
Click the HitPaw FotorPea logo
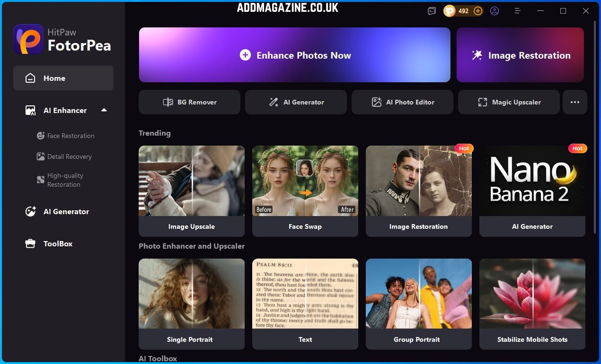click(x=63, y=39)
